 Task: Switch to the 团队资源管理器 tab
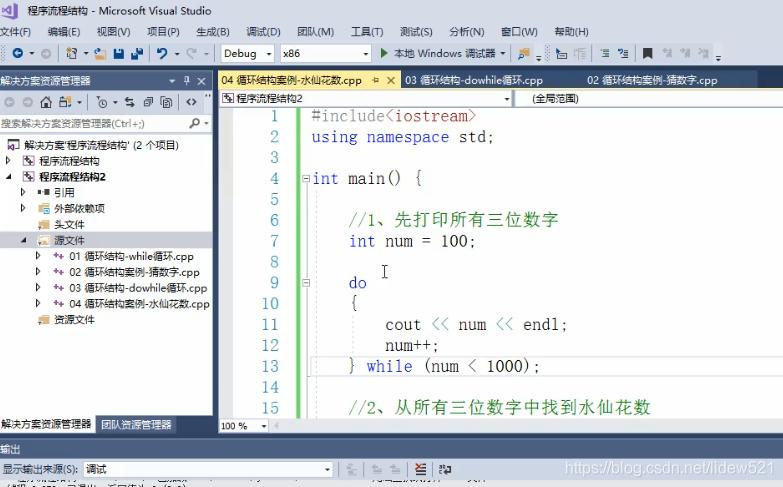[136, 425]
